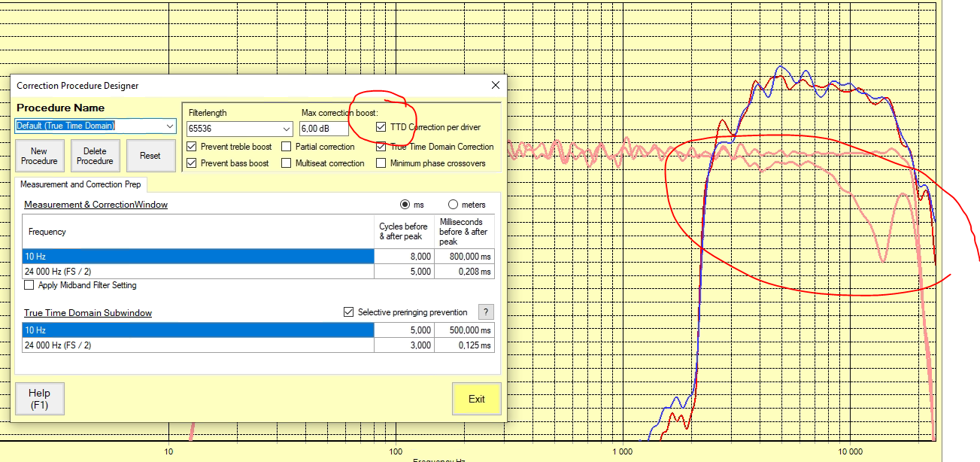Uncheck Selective preringing prevention
980x462 pixels.
coord(348,312)
